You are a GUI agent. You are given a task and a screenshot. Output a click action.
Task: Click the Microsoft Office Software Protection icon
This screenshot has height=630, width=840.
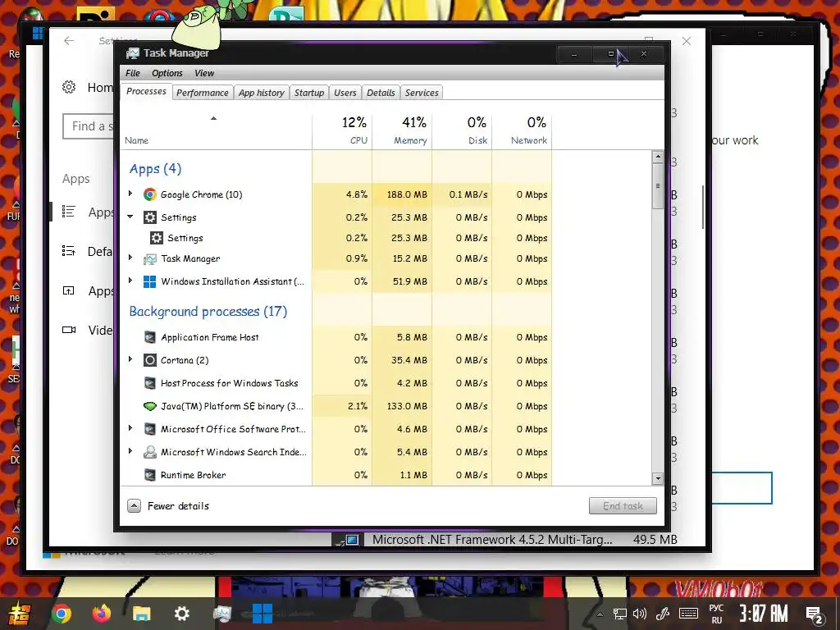tap(150, 429)
